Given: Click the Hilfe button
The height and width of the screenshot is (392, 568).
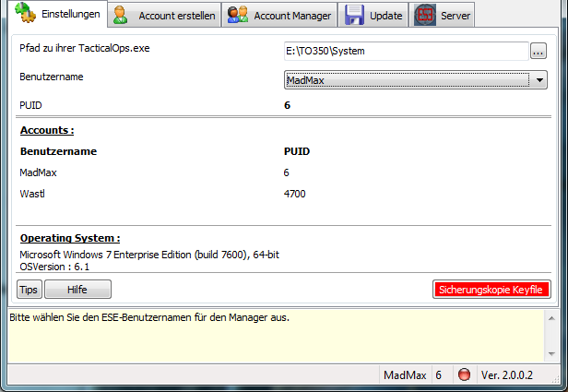Looking at the screenshot, I should point(77,290).
